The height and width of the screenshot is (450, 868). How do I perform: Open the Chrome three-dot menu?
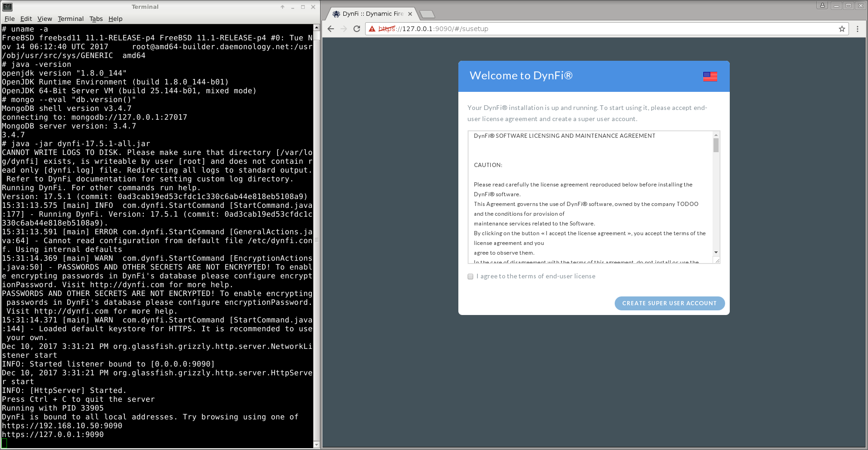click(857, 29)
